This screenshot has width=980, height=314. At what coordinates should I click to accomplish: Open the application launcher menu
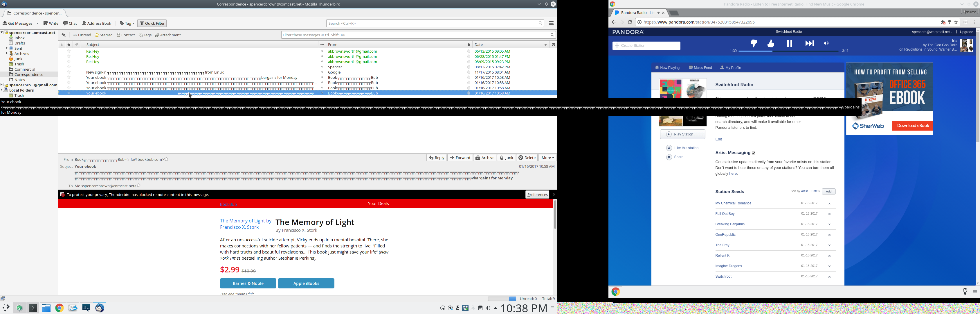click(6, 308)
